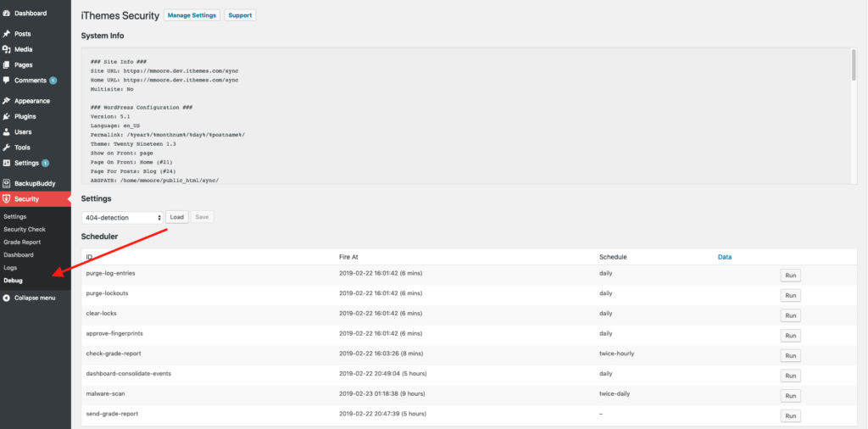Click the iThemes Security page title
This screenshot has height=429, width=868.
pos(120,16)
